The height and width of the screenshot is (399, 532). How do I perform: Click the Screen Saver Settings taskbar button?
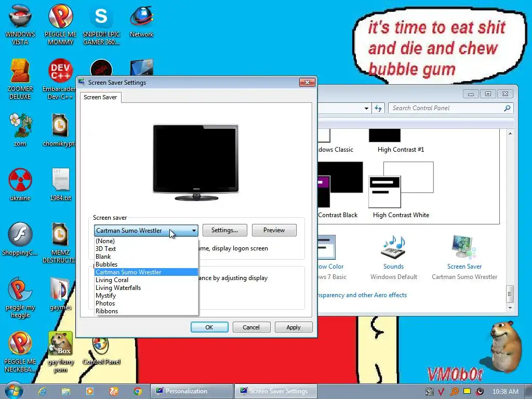coord(276,391)
